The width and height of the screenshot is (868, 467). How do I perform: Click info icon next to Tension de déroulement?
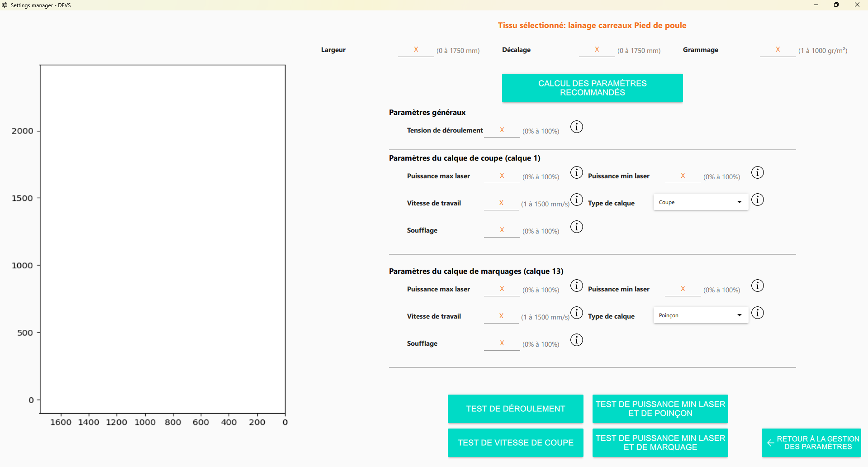pos(576,127)
